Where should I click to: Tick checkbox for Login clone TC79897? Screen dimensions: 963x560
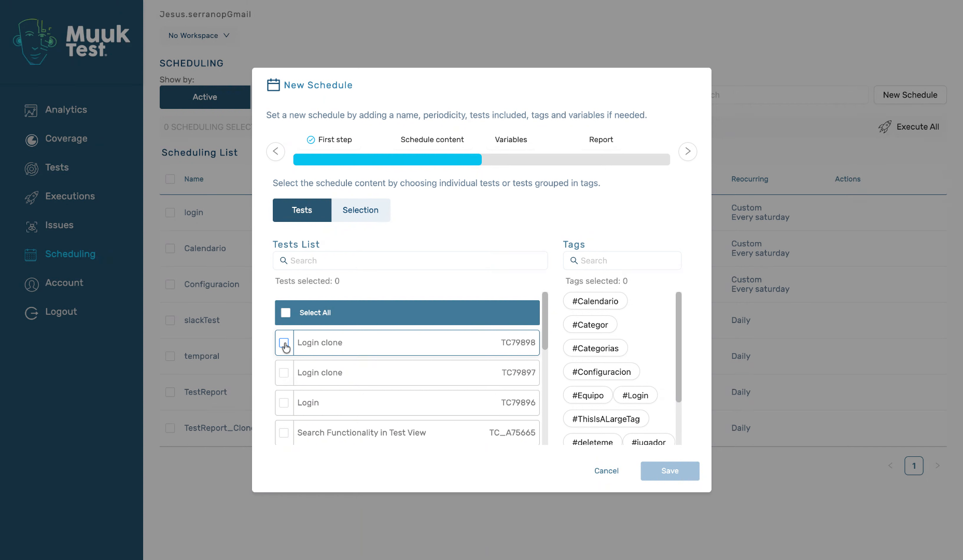point(284,373)
